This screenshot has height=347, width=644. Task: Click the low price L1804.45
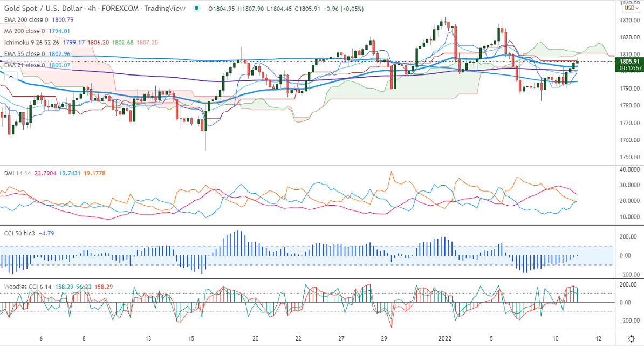279,9
